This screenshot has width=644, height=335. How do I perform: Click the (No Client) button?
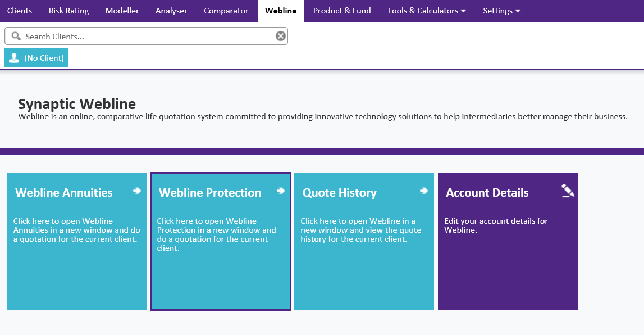[x=36, y=57]
